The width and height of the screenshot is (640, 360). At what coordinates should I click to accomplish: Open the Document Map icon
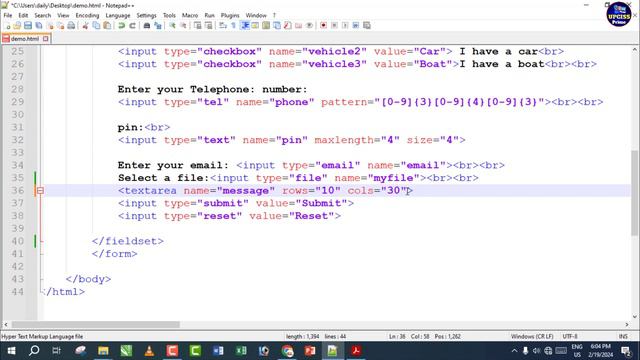[x=266, y=25]
